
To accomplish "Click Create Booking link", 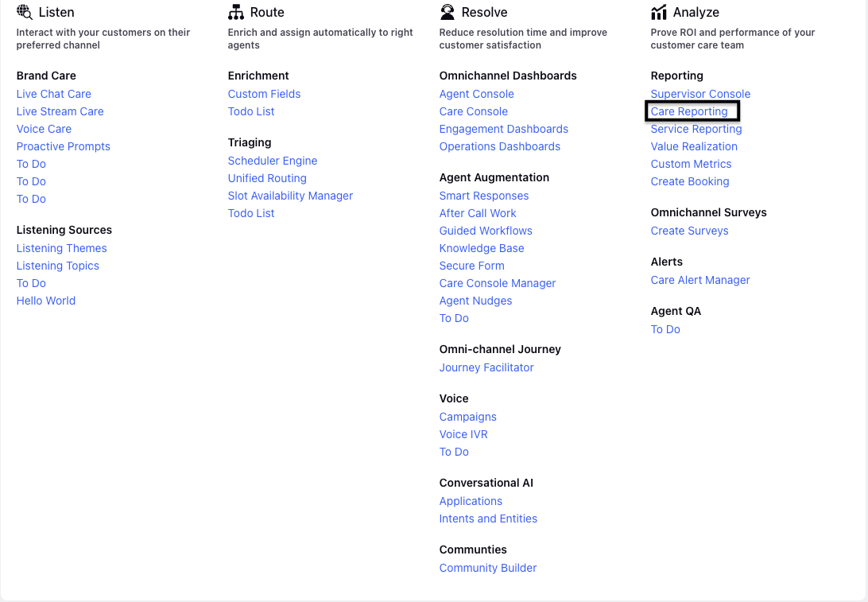I will (690, 181).
